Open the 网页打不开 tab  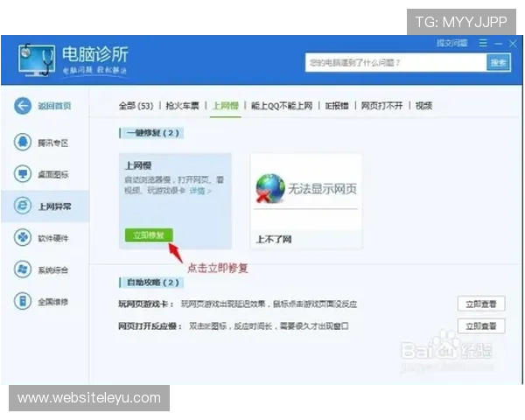(x=381, y=106)
